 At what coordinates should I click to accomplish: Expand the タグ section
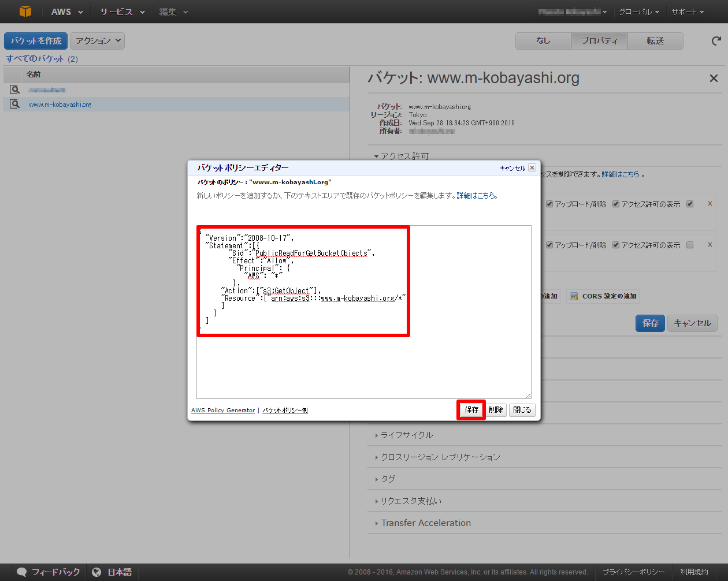[x=385, y=479]
